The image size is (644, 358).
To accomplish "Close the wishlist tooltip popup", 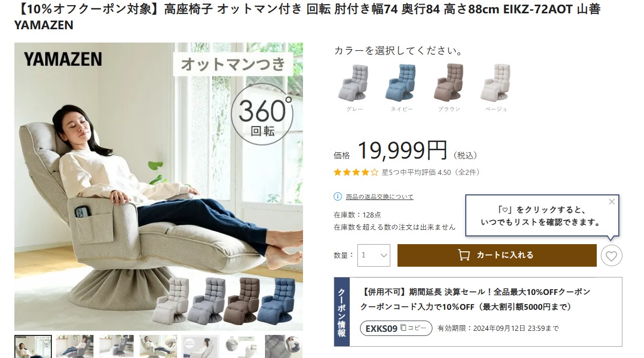I will (611, 202).
